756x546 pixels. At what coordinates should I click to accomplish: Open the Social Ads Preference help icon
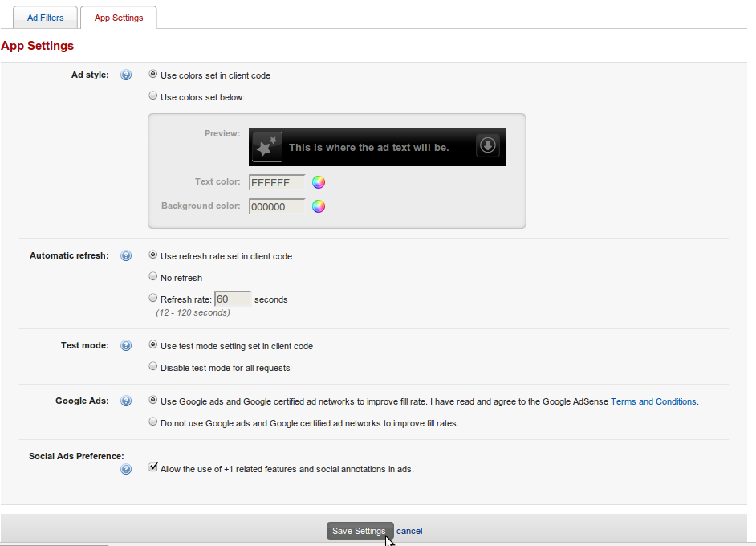126,469
